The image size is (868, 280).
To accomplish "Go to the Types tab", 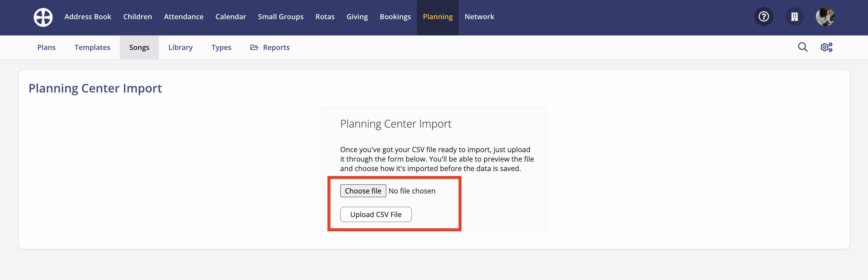I will point(221,48).
